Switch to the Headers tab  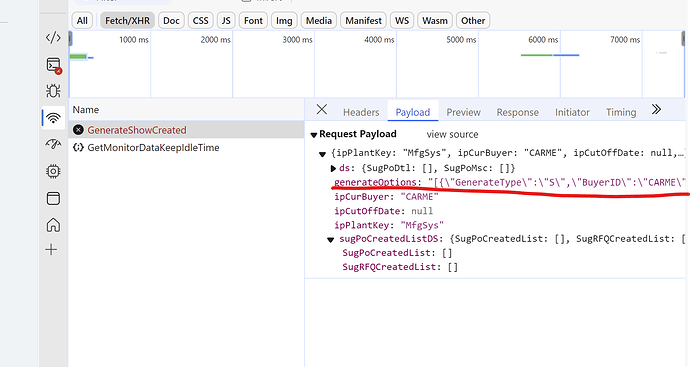(x=361, y=112)
